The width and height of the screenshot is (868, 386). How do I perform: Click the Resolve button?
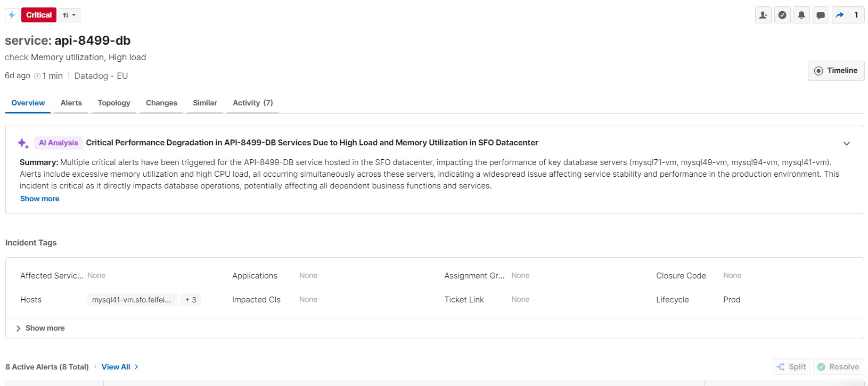(x=839, y=366)
